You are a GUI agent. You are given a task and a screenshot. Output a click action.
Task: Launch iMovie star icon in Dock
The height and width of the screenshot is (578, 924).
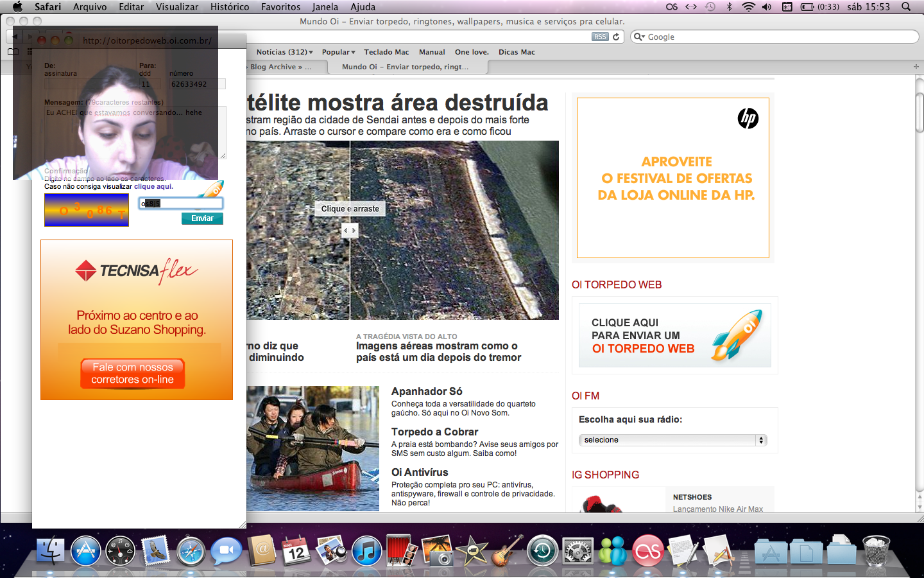coord(472,550)
